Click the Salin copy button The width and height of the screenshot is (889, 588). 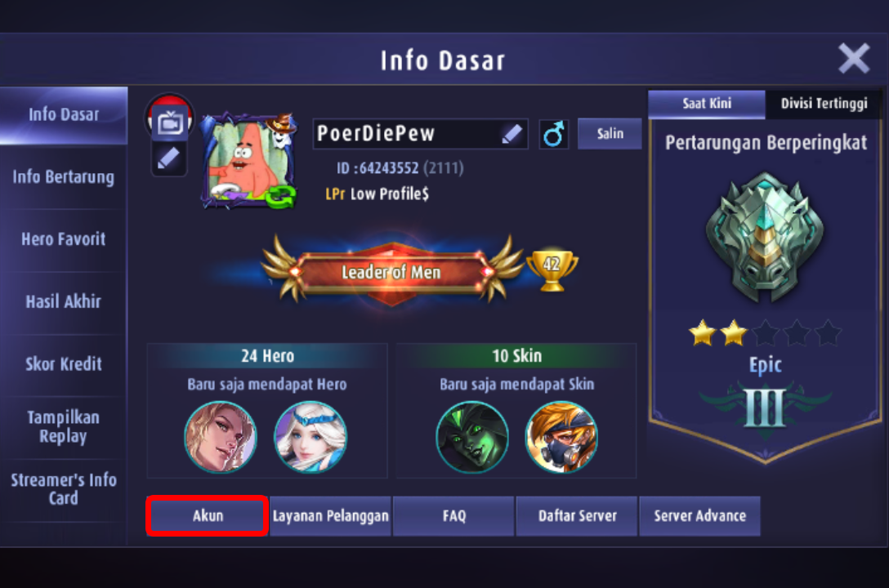[x=610, y=134]
